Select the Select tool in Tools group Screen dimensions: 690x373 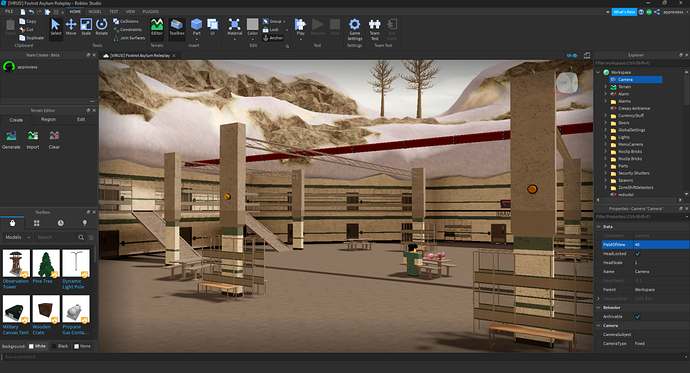[55, 27]
